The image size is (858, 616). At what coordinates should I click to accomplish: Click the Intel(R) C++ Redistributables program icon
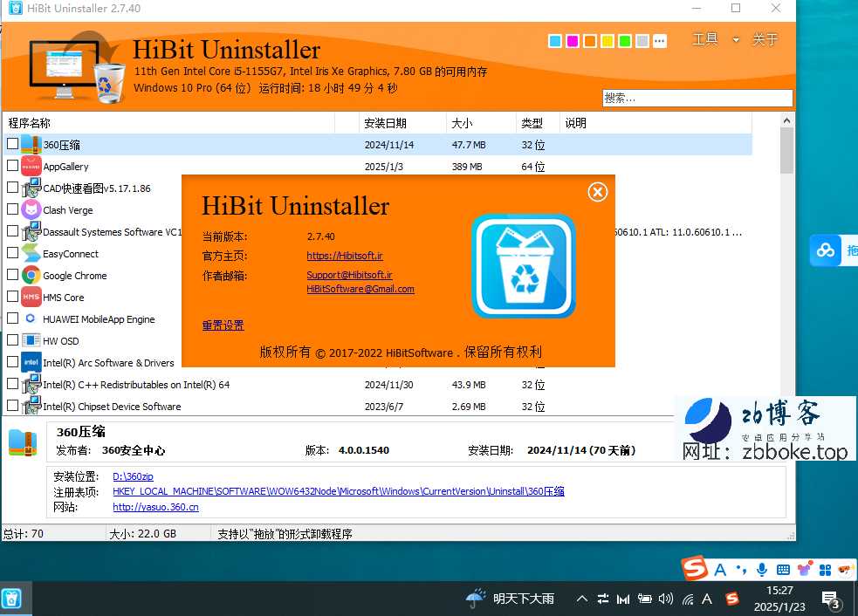[31, 384]
